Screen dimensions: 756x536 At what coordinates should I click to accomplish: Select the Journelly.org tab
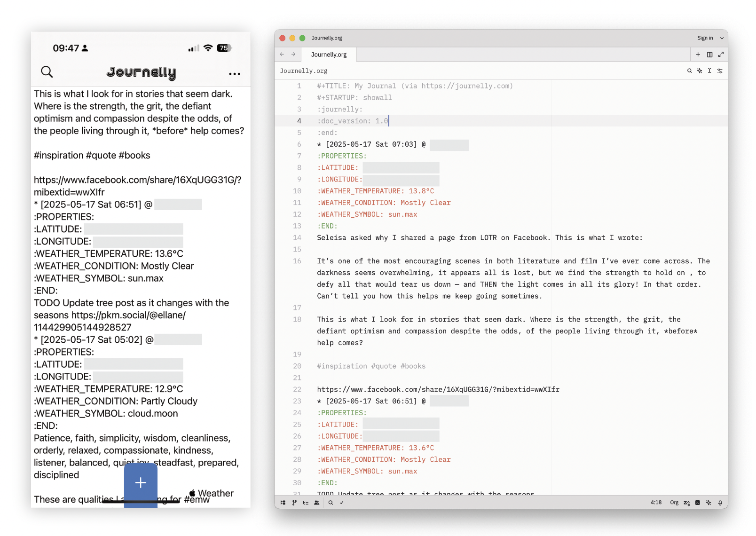(329, 55)
